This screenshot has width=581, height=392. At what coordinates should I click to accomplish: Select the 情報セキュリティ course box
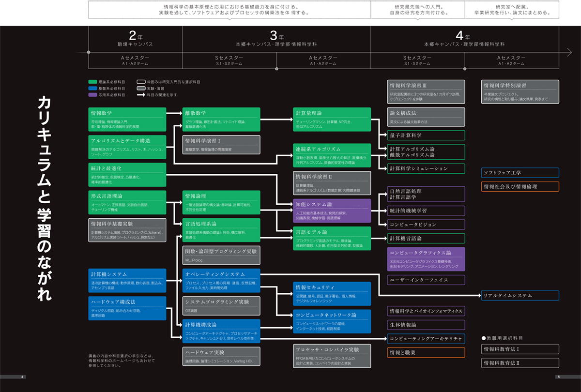[x=332, y=293]
